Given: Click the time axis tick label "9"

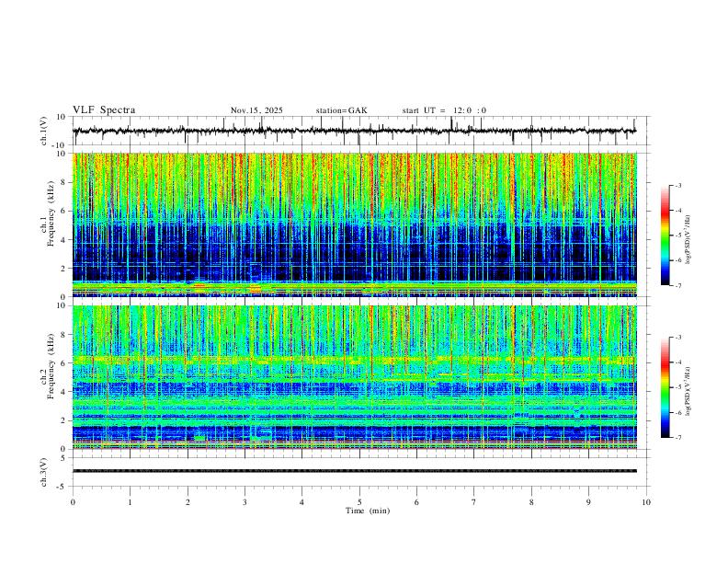Looking at the screenshot, I should 588,502.
